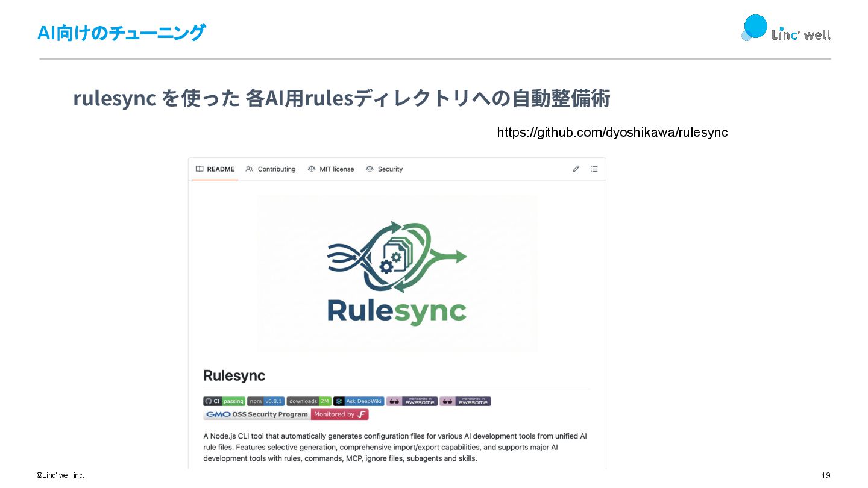The height and width of the screenshot is (488, 868).
Task: Click the pencil edit icon
Action: point(576,169)
